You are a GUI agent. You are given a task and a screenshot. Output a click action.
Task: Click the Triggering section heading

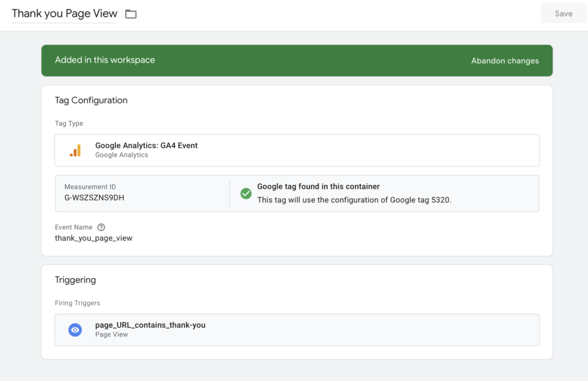tap(75, 280)
